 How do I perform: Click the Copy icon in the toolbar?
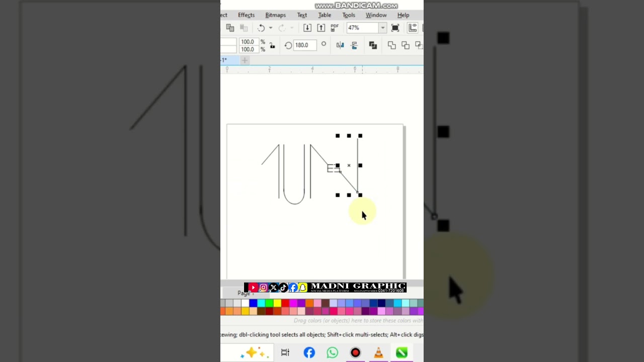click(230, 28)
